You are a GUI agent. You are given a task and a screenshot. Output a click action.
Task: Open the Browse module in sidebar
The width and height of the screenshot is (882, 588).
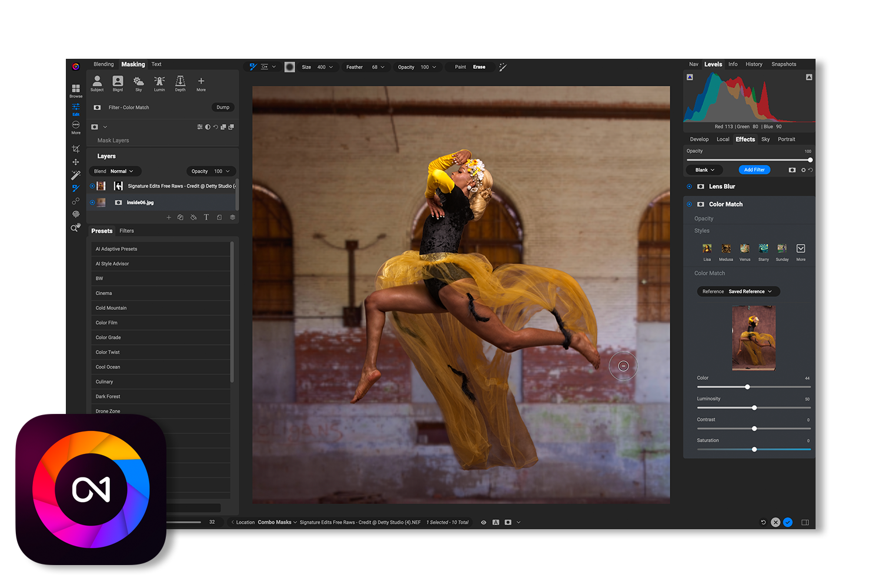coord(76,90)
